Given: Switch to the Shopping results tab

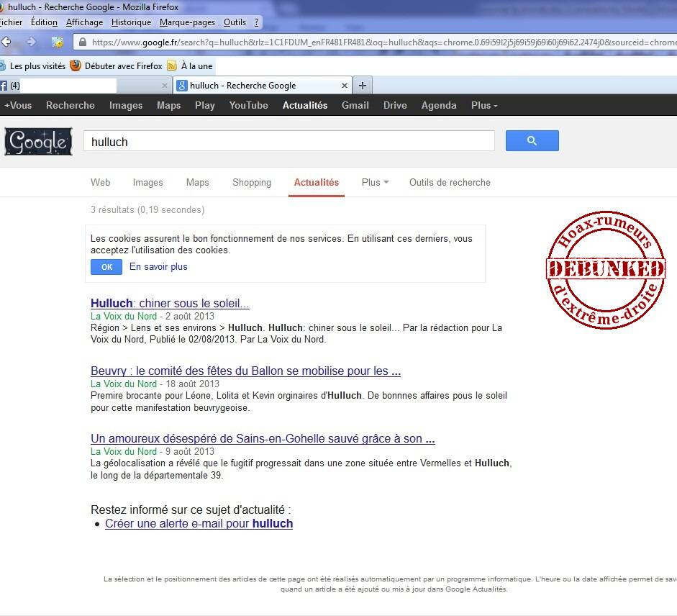Looking at the screenshot, I should (x=252, y=182).
